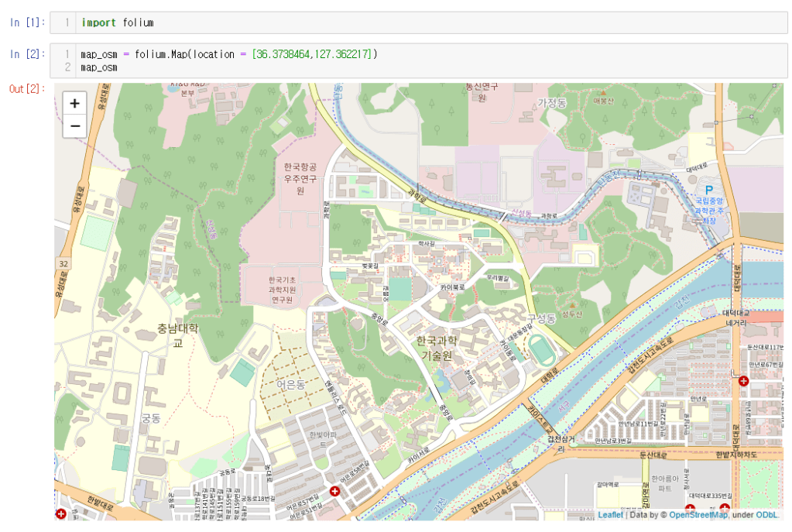The width and height of the screenshot is (792, 532).
Task: Click the Out[2] output prompt
Action: [26, 88]
